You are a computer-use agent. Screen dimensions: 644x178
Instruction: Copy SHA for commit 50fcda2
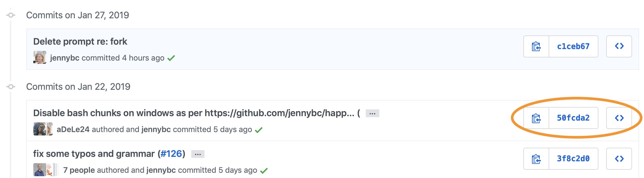coord(536,118)
